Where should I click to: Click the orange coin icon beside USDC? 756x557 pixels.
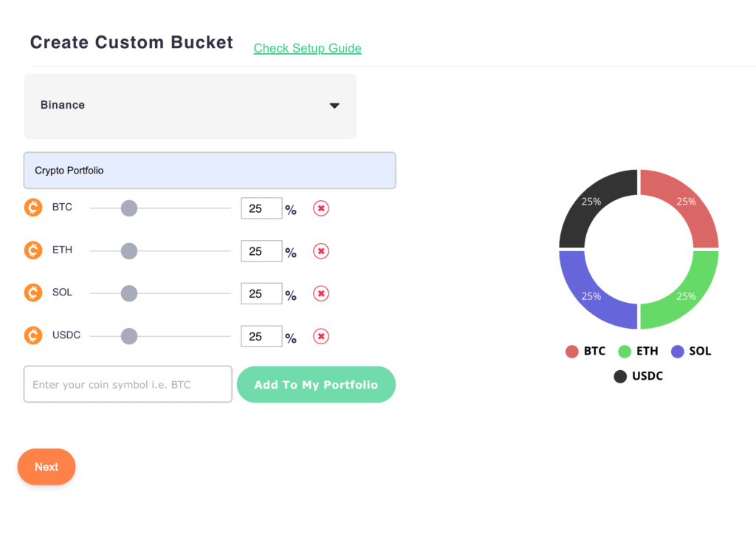click(x=33, y=336)
